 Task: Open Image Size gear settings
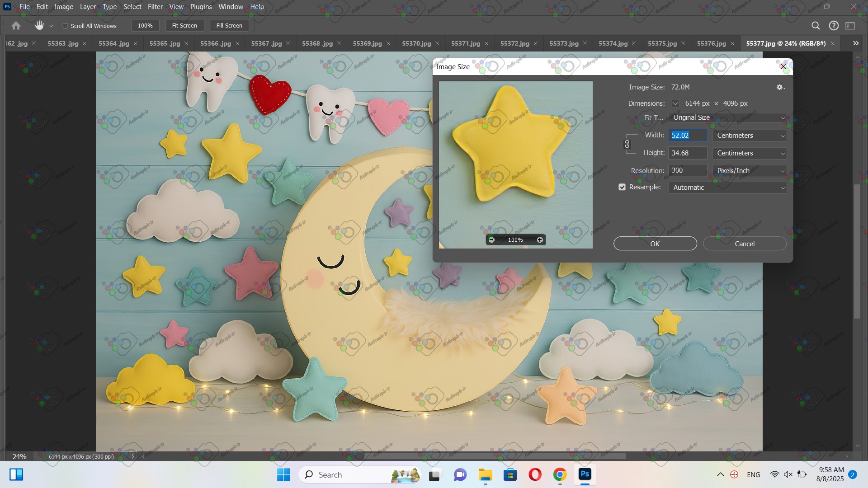780,87
